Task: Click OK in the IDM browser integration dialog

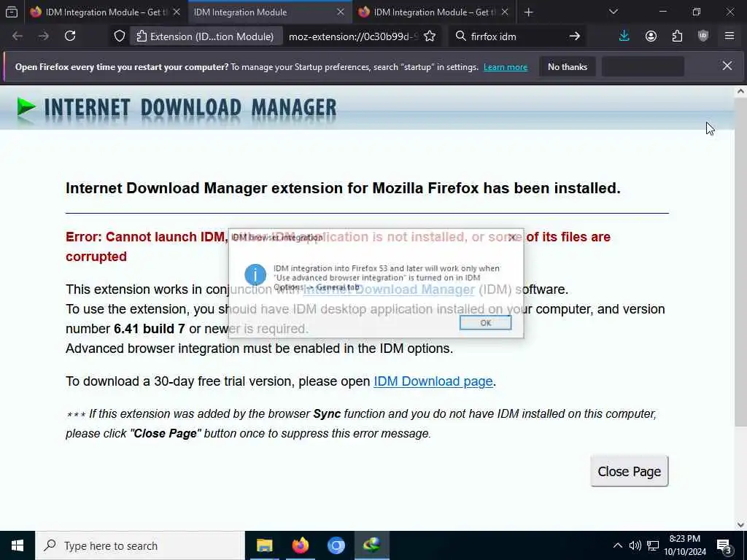Action: pos(485,323)
